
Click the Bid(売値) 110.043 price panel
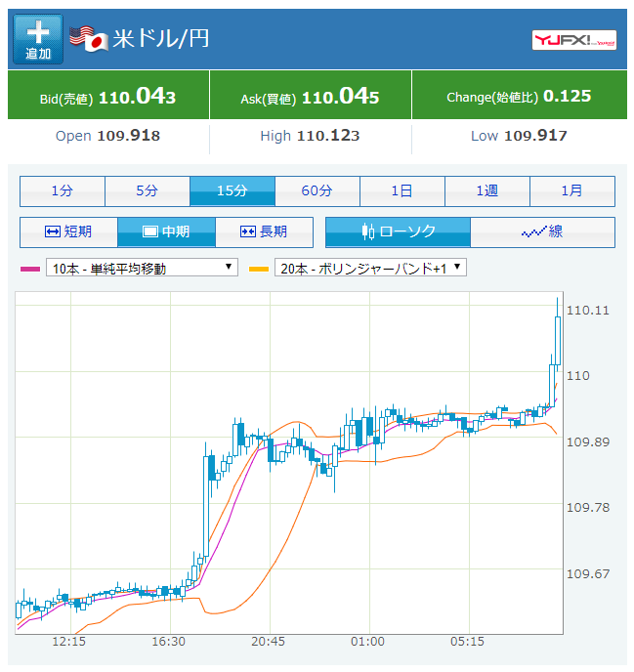(x=107, y=97)
